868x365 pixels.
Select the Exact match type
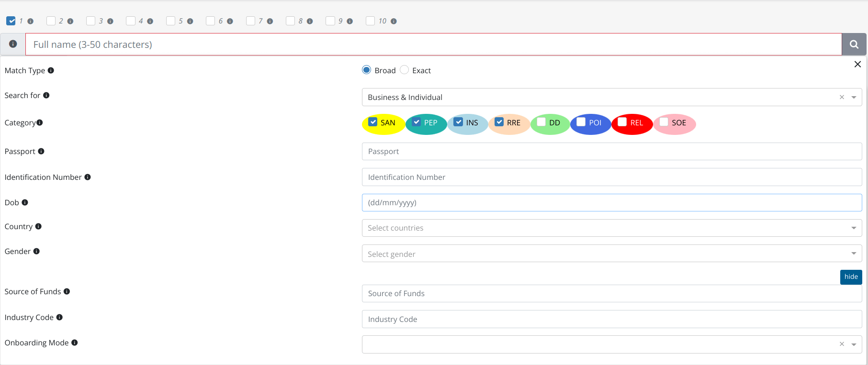click(x=405, y=70)
